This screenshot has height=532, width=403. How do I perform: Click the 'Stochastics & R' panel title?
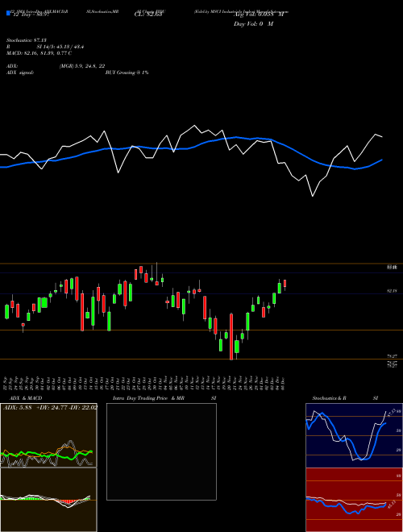[x=329, y=398]
